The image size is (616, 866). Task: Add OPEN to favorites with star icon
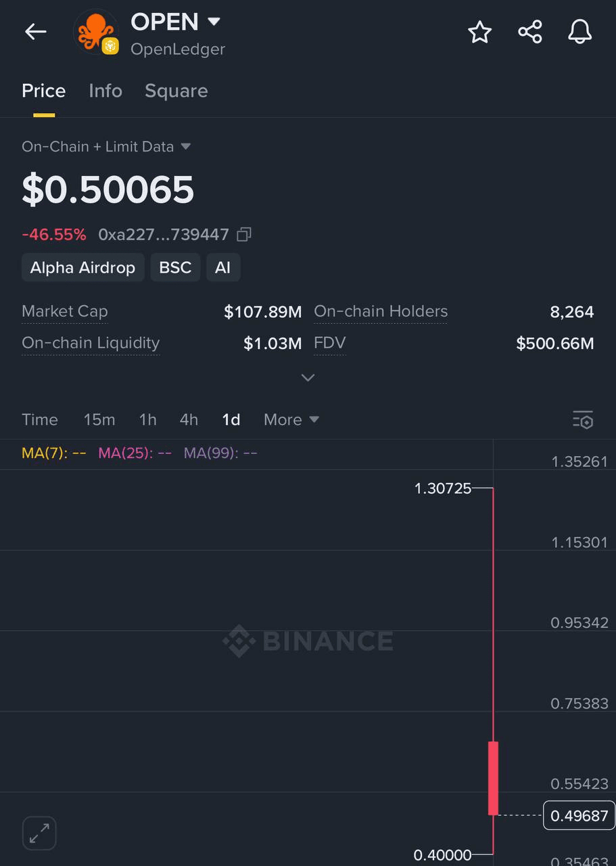click(x=479, y=32)
